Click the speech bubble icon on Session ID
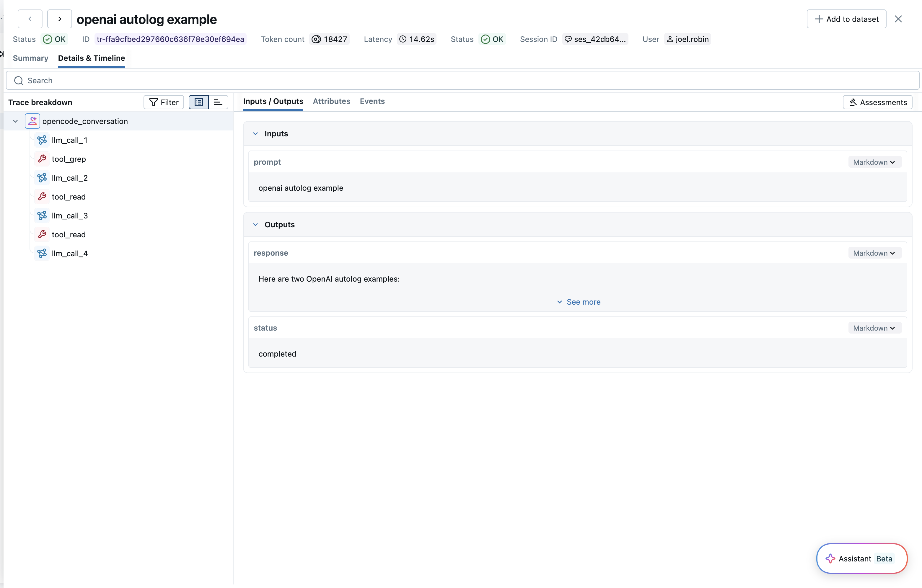This screenshot has height=588, width=922. (x=568, y=39)
